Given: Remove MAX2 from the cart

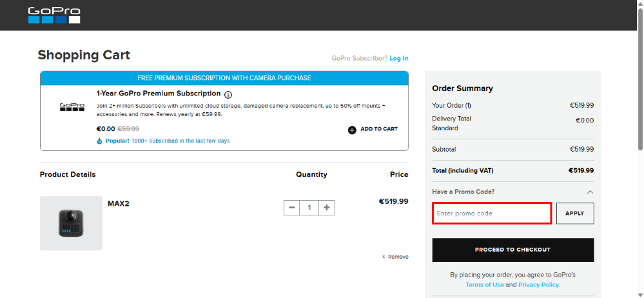Looking at the screenshot, I should [x=395, y=257].
